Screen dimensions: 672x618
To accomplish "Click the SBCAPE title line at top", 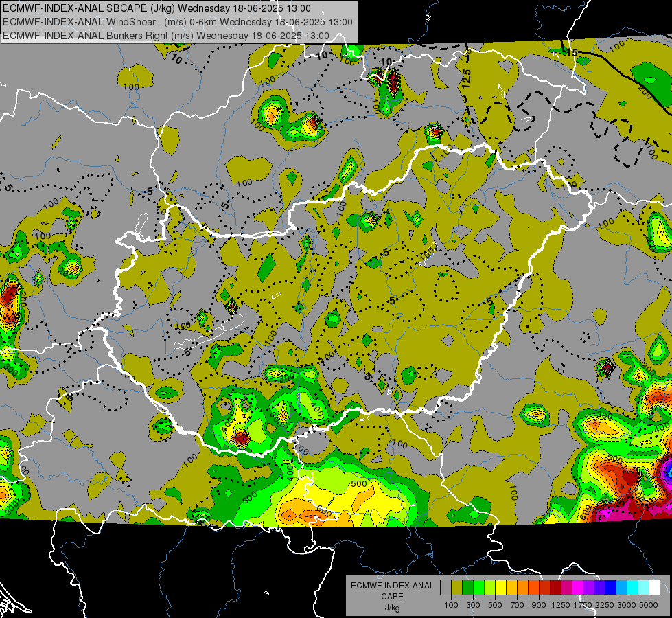I will point(157,8).
